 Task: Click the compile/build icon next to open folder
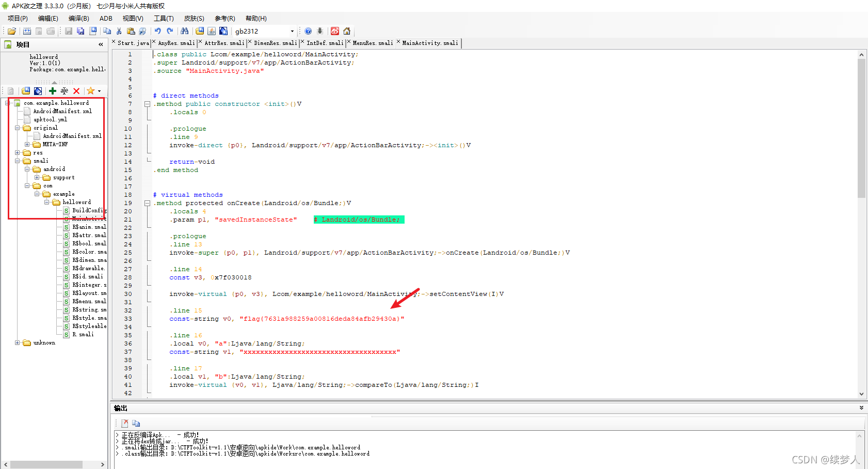click(x=27, y=31)
